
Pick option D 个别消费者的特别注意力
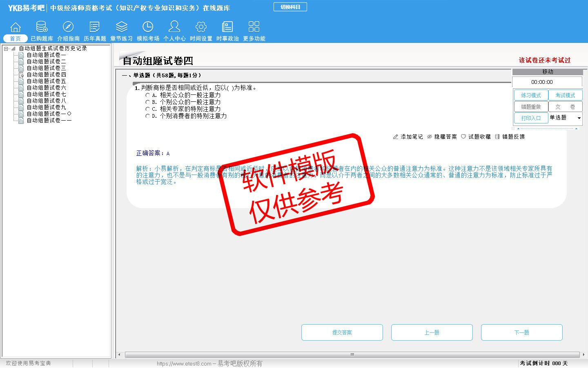click(x=148, y=116)
